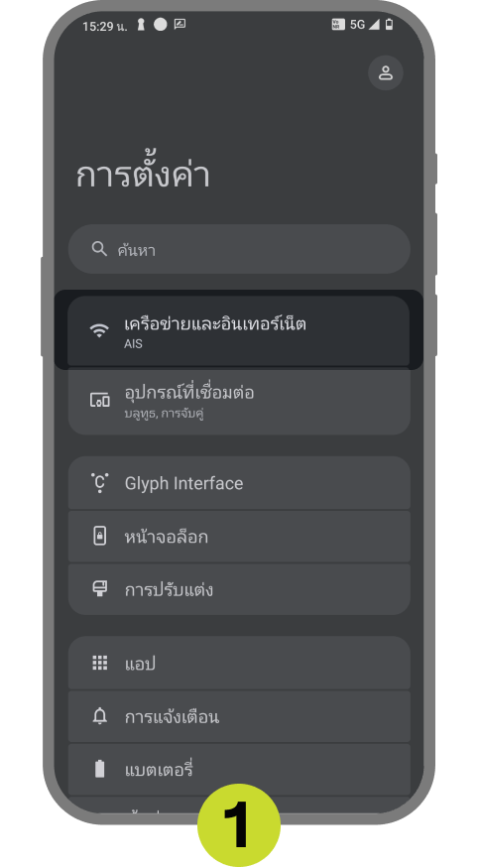This screenshot has height=868, width=478.
Task: Tap the Wi-Fi network icon
Action: [99, 330]
